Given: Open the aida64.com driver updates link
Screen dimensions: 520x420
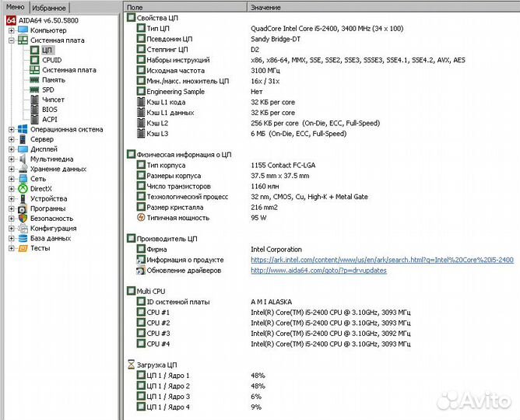Looking at the screenshot, I should (x=318, y=271).
